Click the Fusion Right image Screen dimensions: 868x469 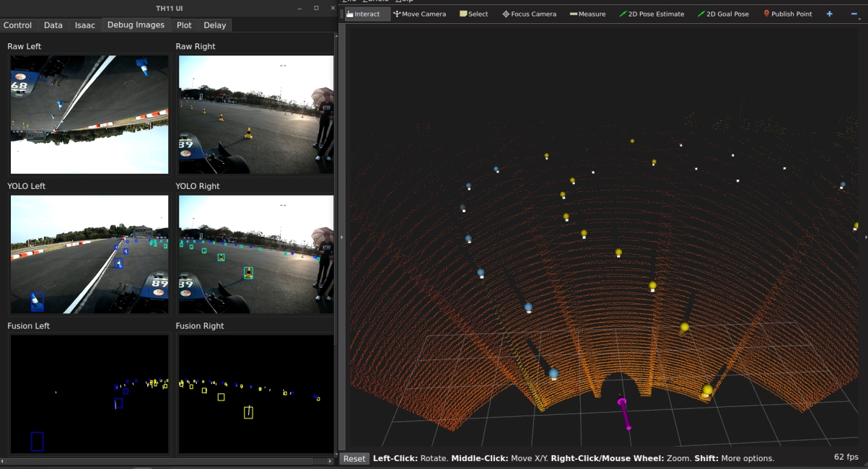pos(256,394)
